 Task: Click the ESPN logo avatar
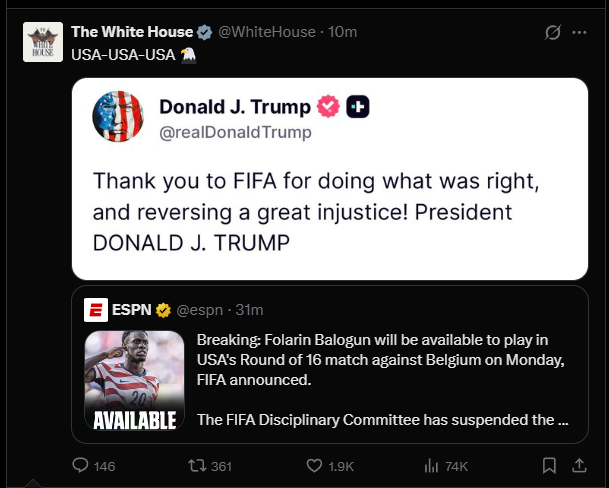pos(96,310)
